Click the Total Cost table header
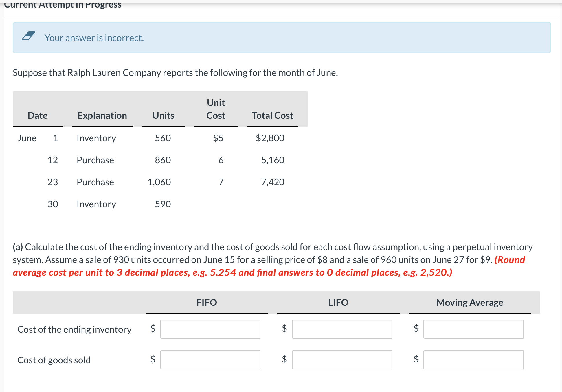This screenshot has width=562, height=392. click(x=272, y=116)
